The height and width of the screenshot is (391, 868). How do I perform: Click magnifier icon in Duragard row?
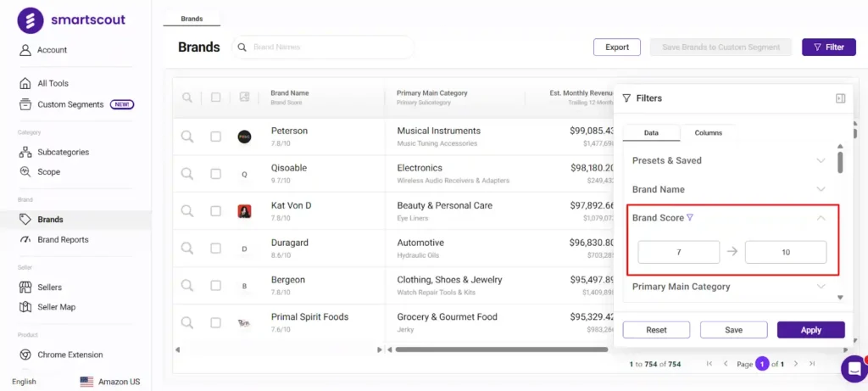tap(187, 248)
